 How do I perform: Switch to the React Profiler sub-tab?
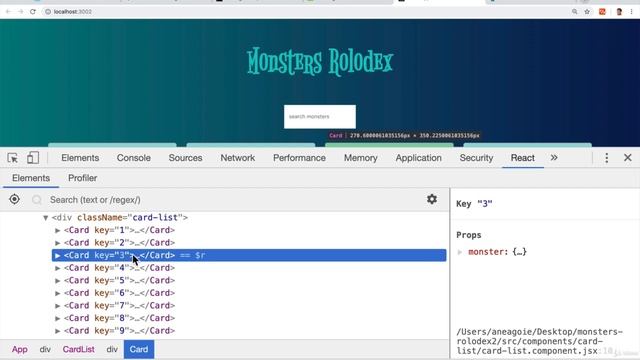coord(82,178)
